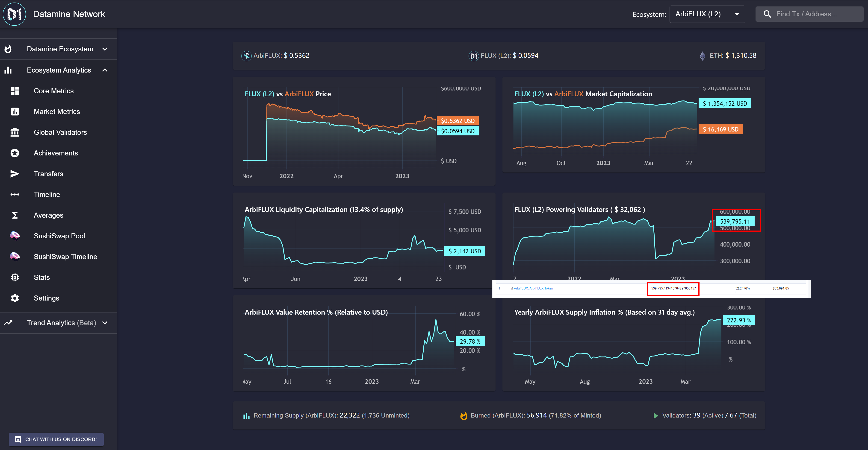
Task: Click the $53,891.85 value in token row
Action: point(781,288)
